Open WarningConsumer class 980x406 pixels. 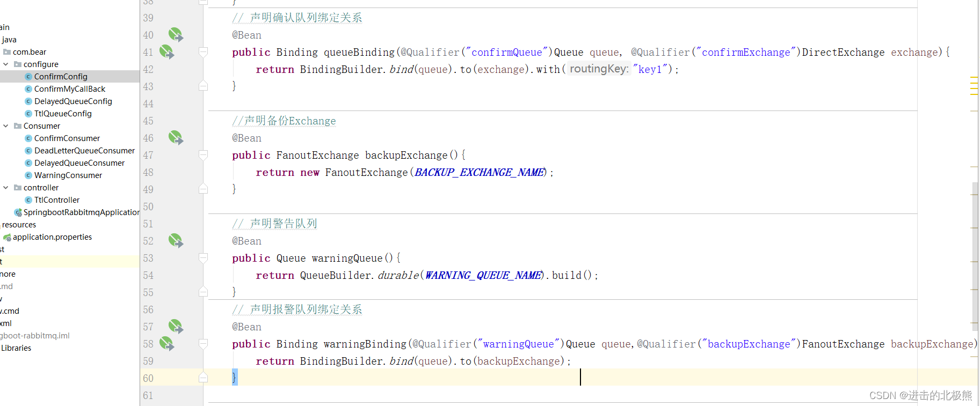pyautogui.click(x=68, y=175)
